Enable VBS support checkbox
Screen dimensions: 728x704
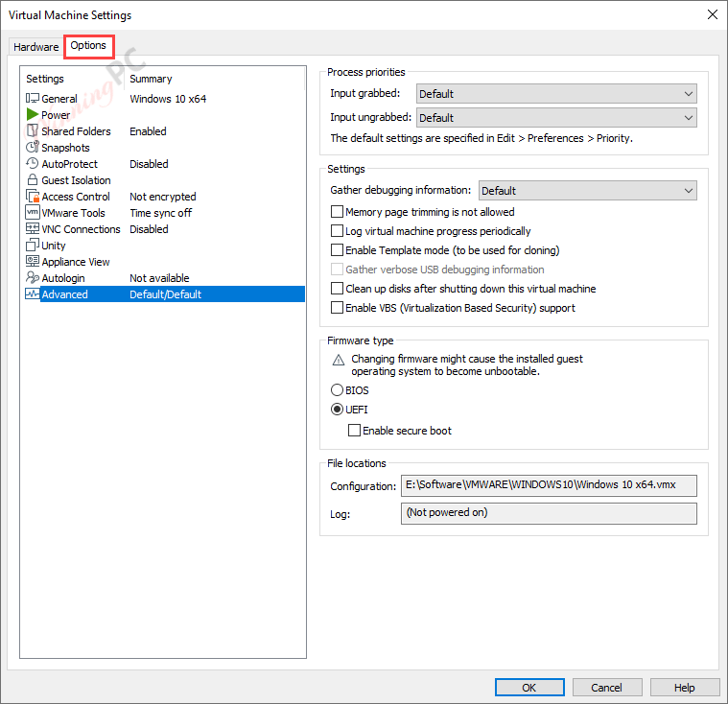pyautogui.click(x=337, y=308)
